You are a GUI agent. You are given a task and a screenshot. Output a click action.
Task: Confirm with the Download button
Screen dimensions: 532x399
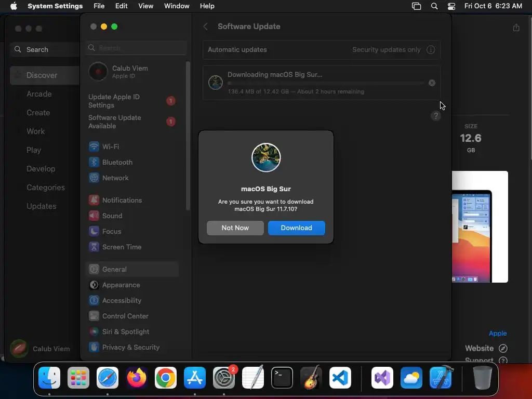click(297, 228)
